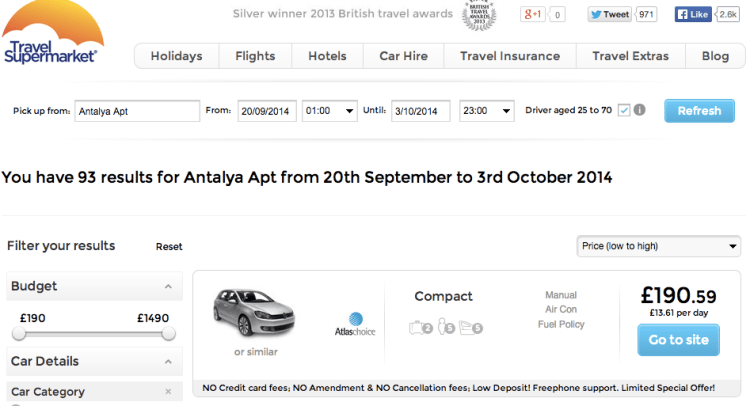Screen dimensions: 750x406
Task: Click the passenger seats icon
Action: [446, 327]
